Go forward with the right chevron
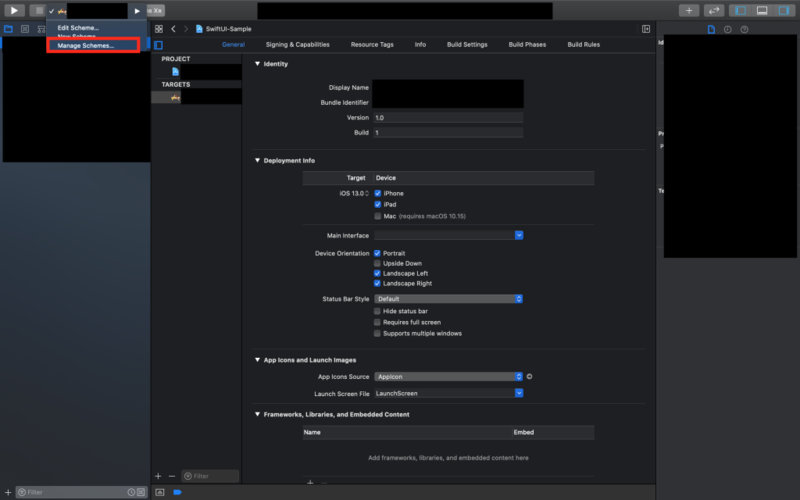 pos(186,29)
